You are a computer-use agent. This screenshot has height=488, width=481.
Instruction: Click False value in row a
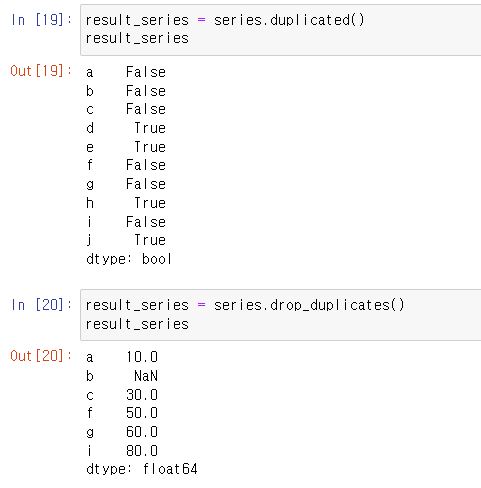click(146, 72)
